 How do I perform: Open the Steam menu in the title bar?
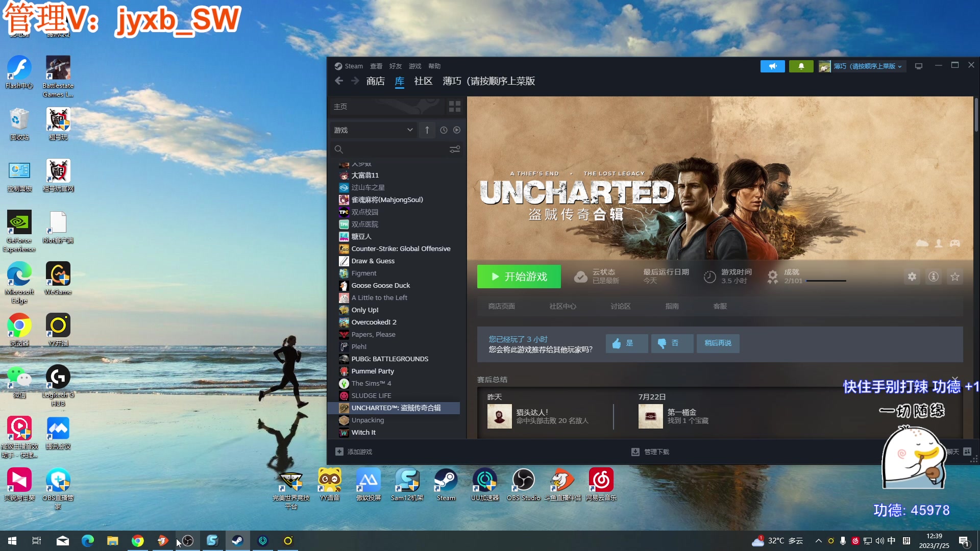coord(349,66)
